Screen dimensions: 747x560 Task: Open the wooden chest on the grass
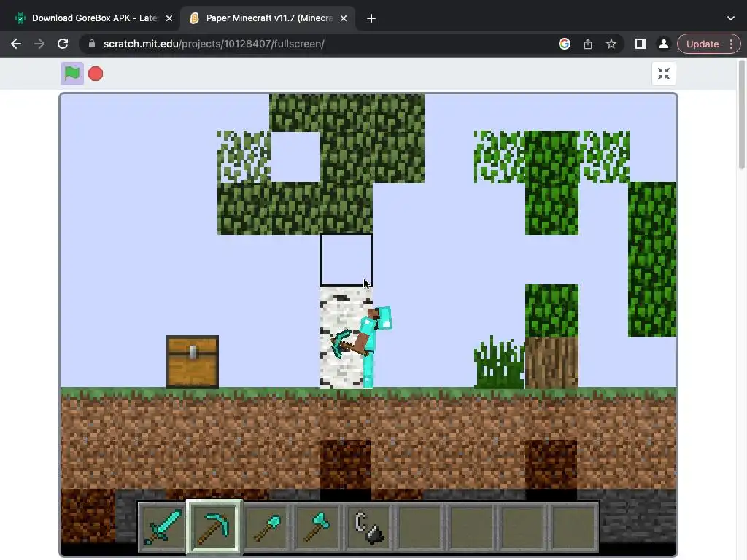click(x=193, y=362)
